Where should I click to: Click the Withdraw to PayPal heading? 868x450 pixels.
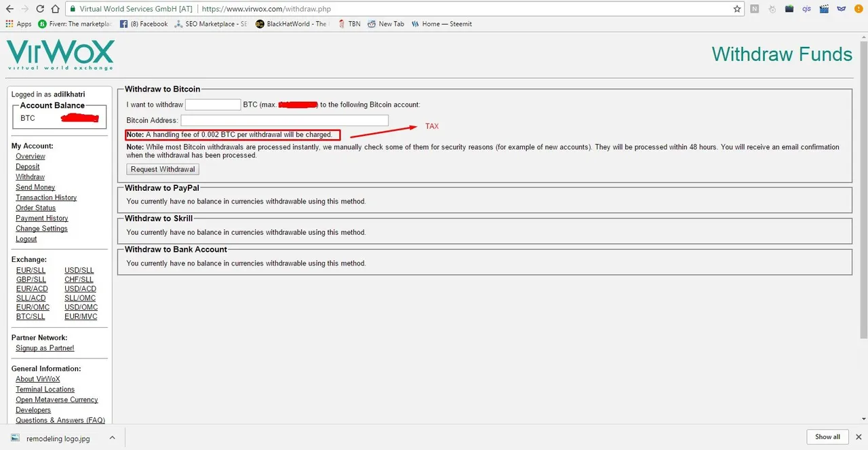(162, 188)
